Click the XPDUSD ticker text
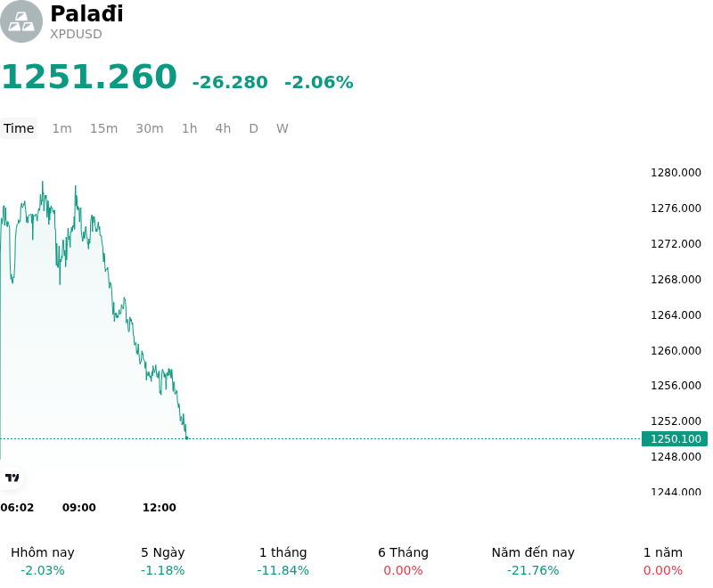This screenshot has height=588, width=713. 76,34
